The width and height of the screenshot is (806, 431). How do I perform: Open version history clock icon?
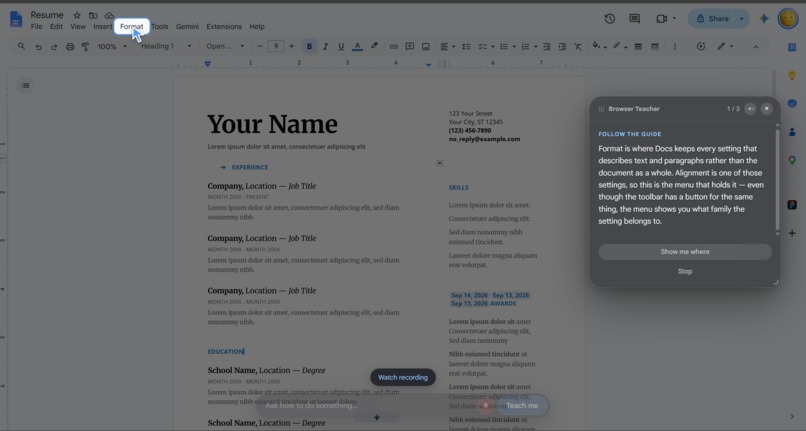coord(610,19)
